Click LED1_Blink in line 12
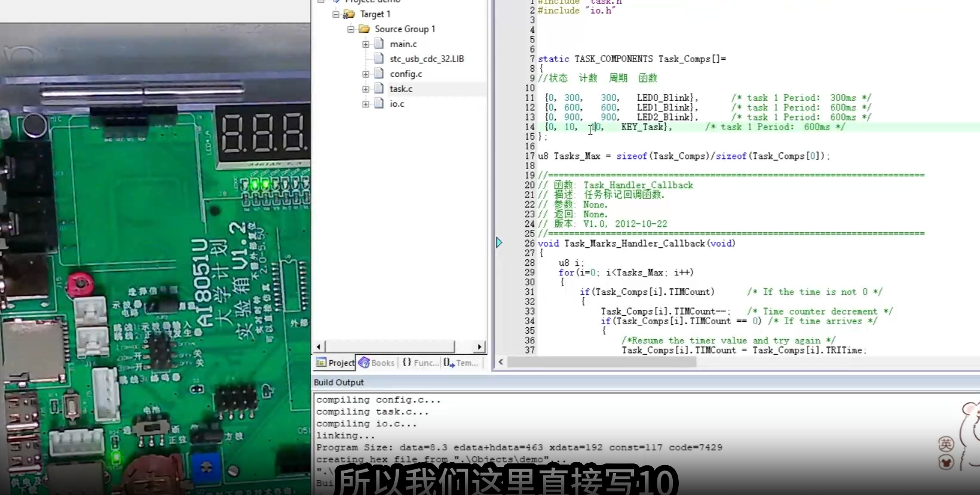 pos(663,107)
